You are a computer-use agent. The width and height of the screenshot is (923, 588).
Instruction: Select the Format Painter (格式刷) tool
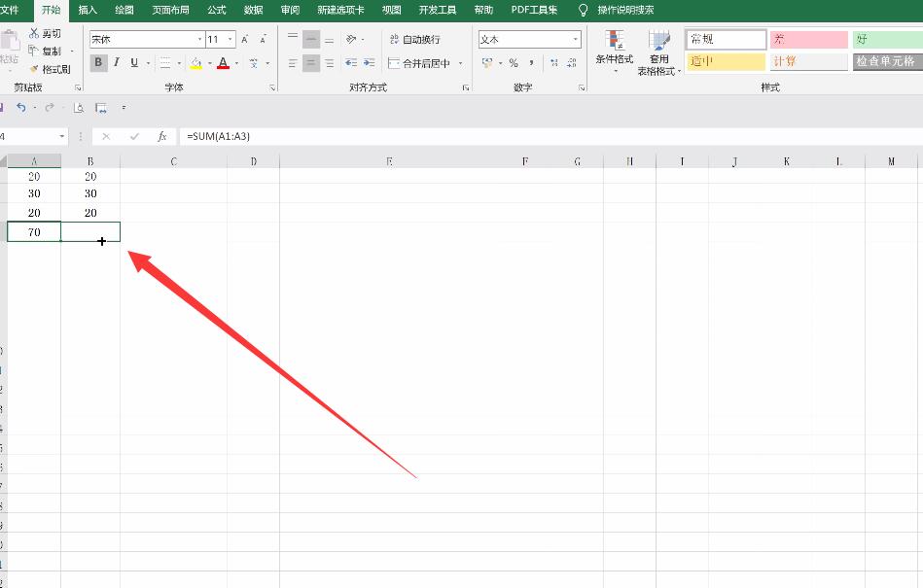[50, 69]
